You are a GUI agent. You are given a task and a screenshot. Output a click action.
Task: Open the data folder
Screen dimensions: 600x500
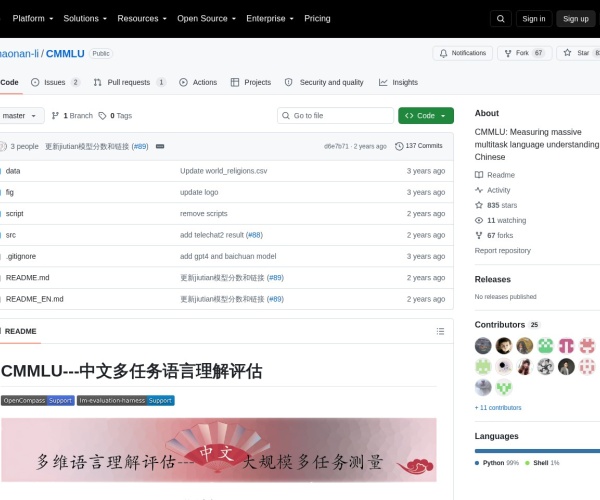point(13,171)
